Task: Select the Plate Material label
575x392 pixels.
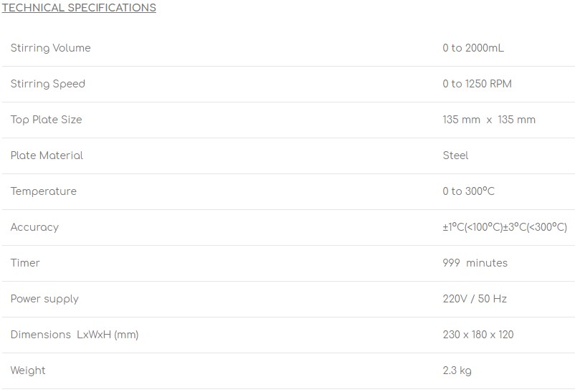Action: pos(47,156)
